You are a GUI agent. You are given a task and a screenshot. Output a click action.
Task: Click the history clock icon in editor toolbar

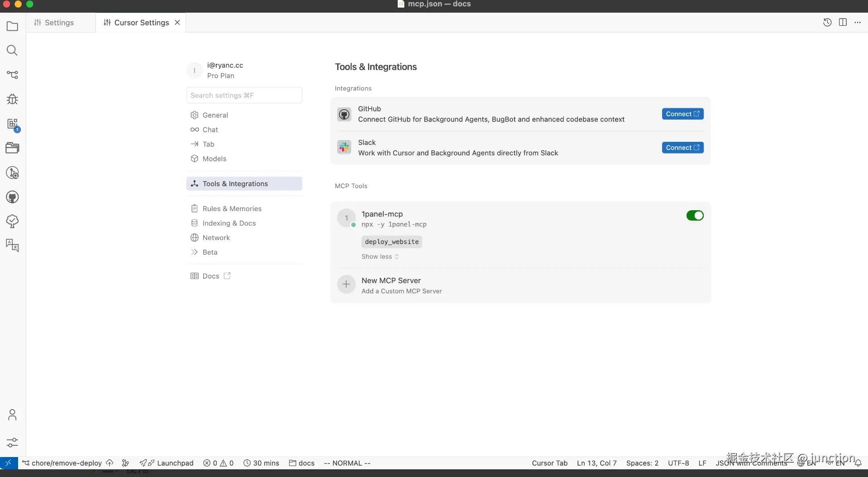click(827, 23)
